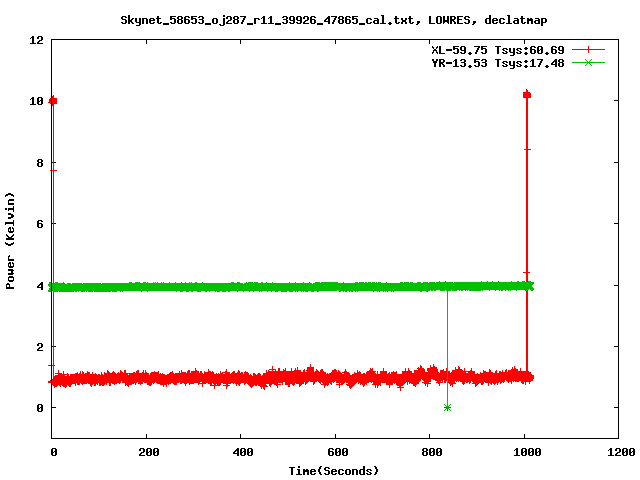The height and width of the screenshot is (480, 640).
Task: Click the x-axis tick label 800
Action: click(432, 452)
